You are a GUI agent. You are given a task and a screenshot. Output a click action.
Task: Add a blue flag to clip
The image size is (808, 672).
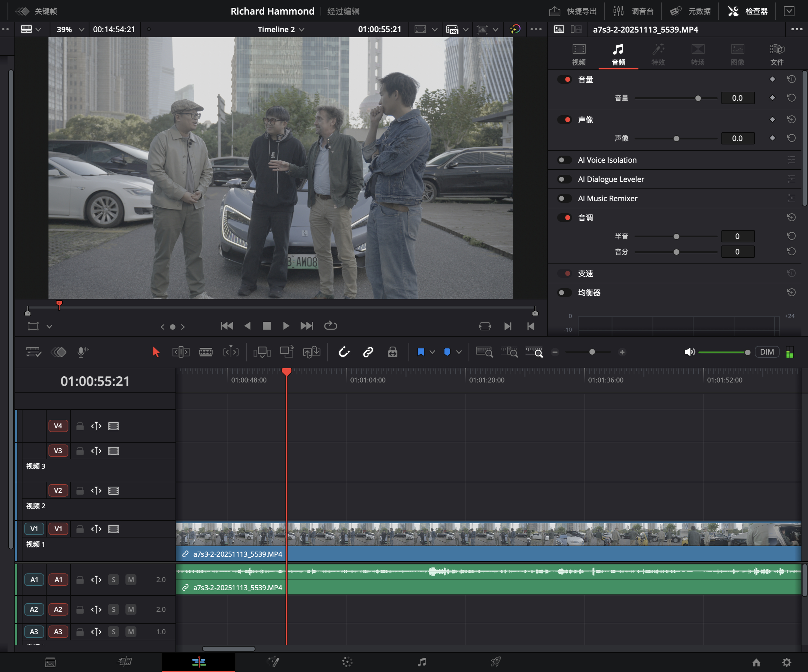[x=420, y=352]
